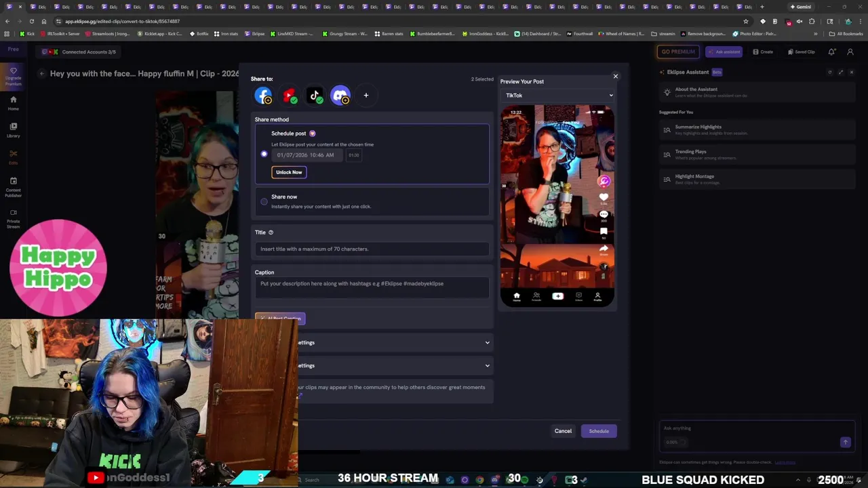868x488 pixels.
Task: Click the GO PREMIUM button
Action: (x=678, y=52)
